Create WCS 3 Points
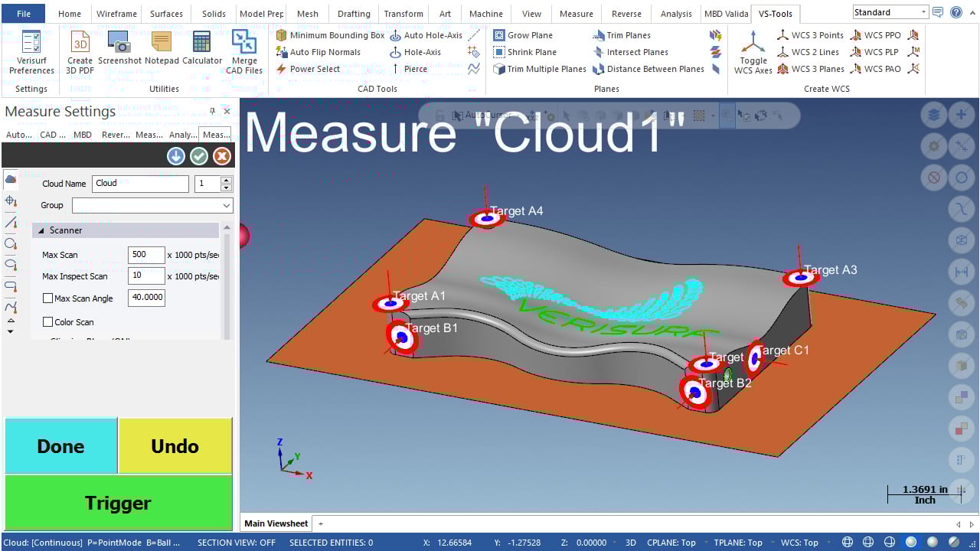Image resolution: width=980 pixels, height=551 pixels. [x=810, y=35]
